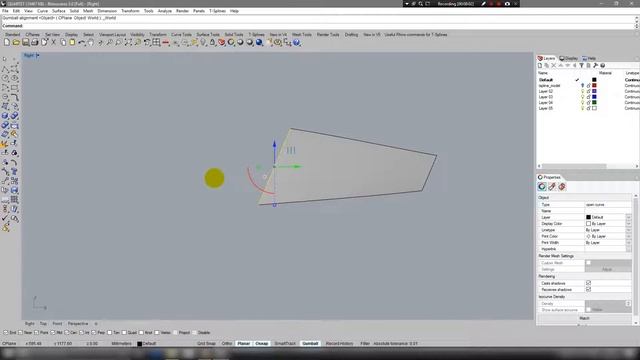Viewport: 640px width, 360px height.
Task: Click the Cut scissors icon
Action: click(x=53, y=42)
